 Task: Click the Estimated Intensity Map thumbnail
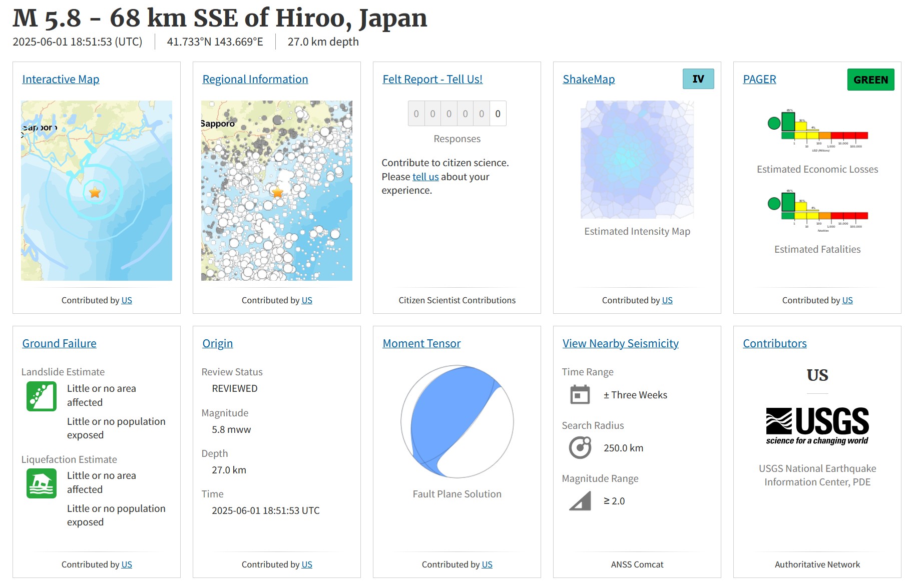click(637, 160)
